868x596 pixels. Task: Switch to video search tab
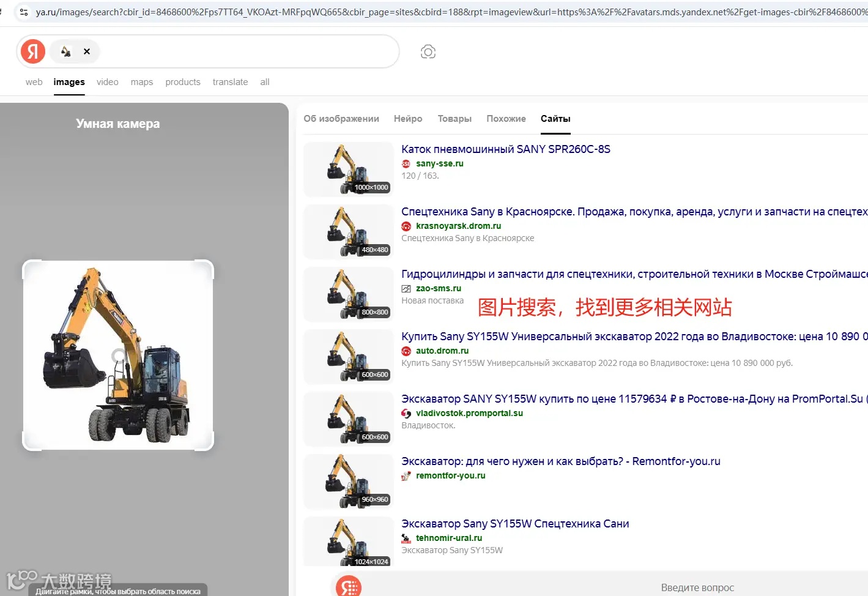click(x=108, y=82)
